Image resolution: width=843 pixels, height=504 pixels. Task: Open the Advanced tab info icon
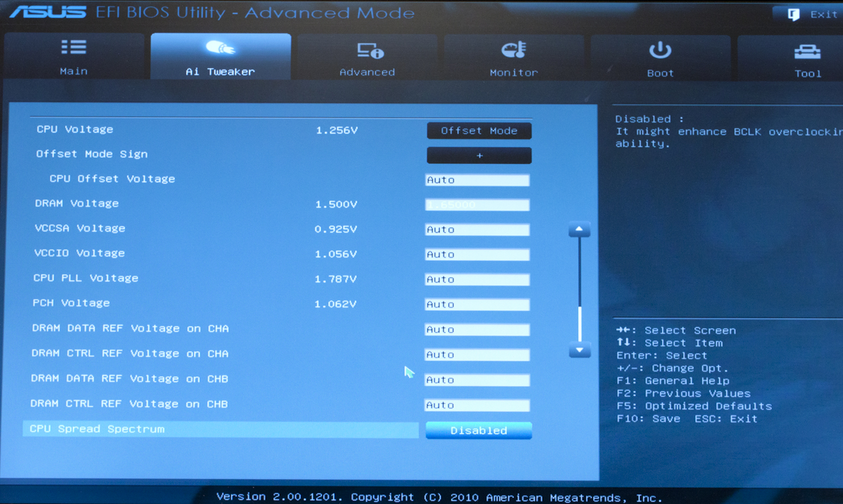coord(370,50)
